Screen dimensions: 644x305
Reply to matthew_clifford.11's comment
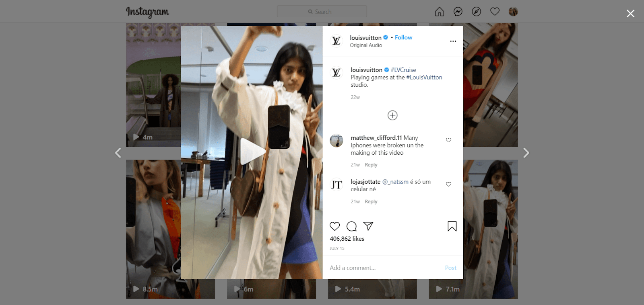[371, 165]
